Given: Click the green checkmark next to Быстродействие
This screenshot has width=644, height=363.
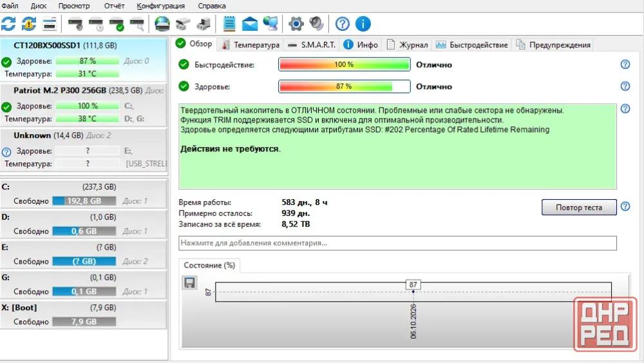Looking at the screenshot, I should tap(184, 64).
